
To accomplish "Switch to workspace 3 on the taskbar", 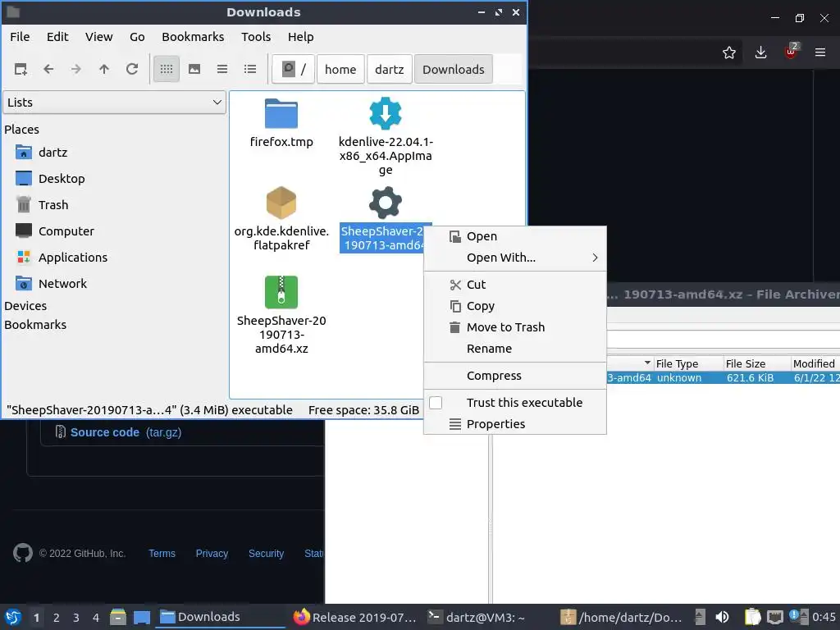I will [76, 618].
